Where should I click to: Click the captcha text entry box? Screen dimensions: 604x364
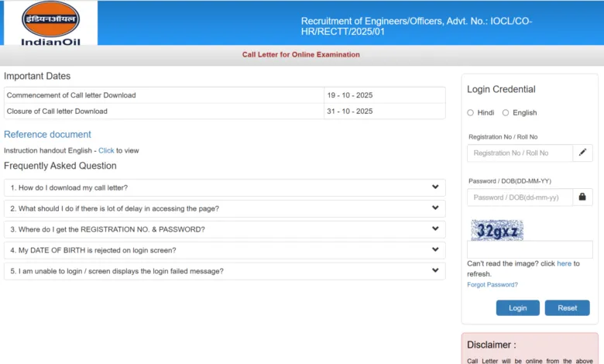point(530,249)
